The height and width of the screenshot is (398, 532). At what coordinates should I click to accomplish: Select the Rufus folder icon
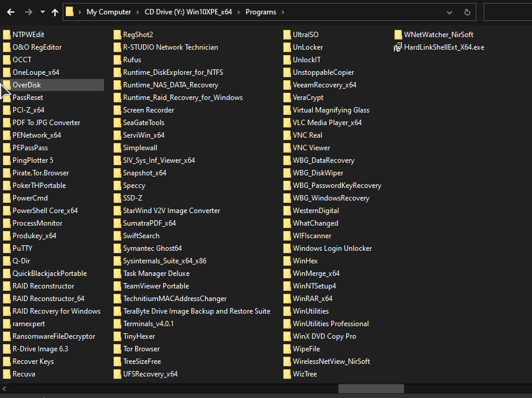(117, 60)
